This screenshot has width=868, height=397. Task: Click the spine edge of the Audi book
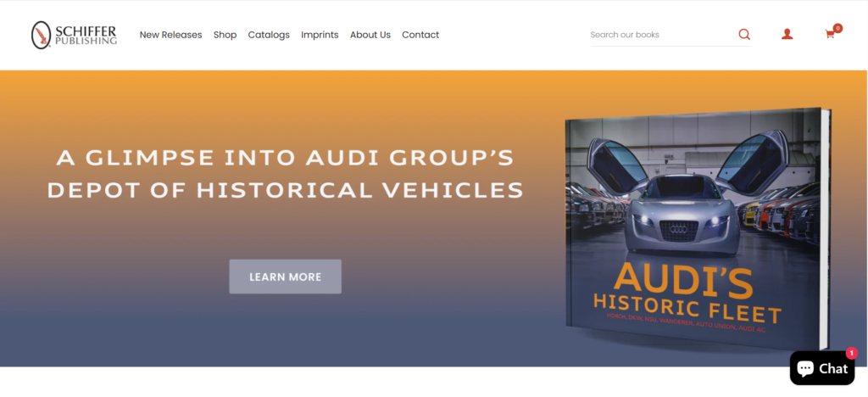click(x=824, y=229)
